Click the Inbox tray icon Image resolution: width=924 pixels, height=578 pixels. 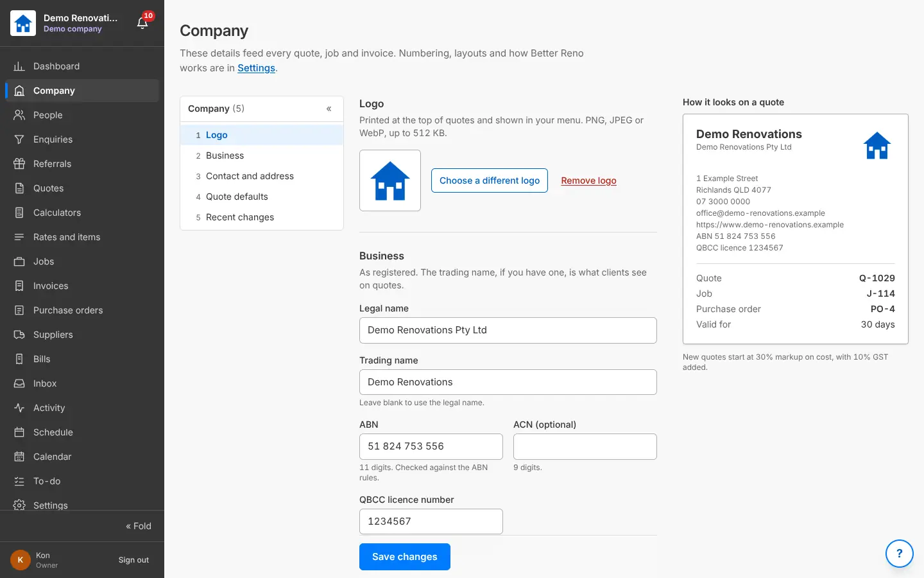tap(19, 383)
